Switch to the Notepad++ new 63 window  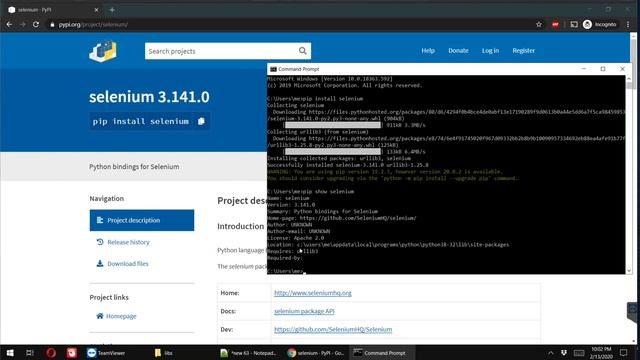pos(248,353)
